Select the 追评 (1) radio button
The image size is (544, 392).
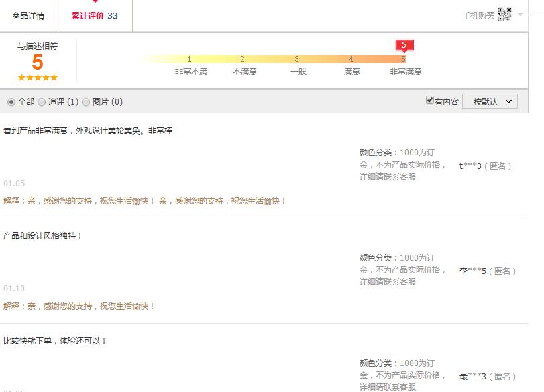pyautogui.click(x=42, y=102)
